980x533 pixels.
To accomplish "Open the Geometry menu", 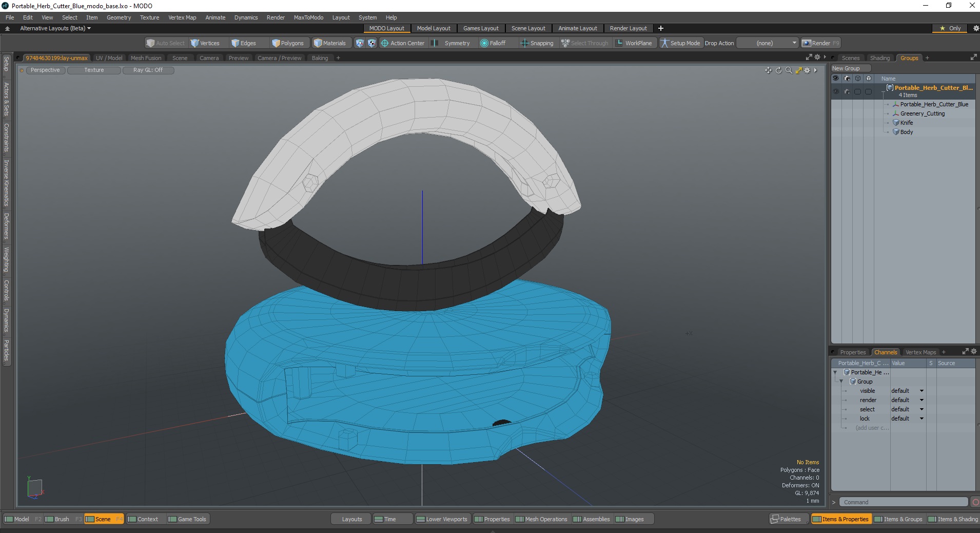I will click(119, 17).
